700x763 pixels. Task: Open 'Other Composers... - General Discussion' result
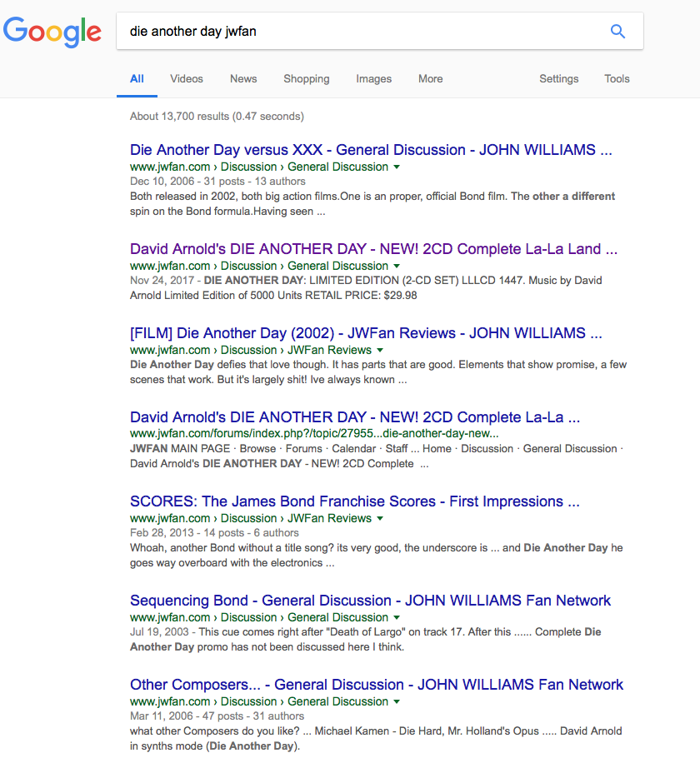tap(377, 686)
